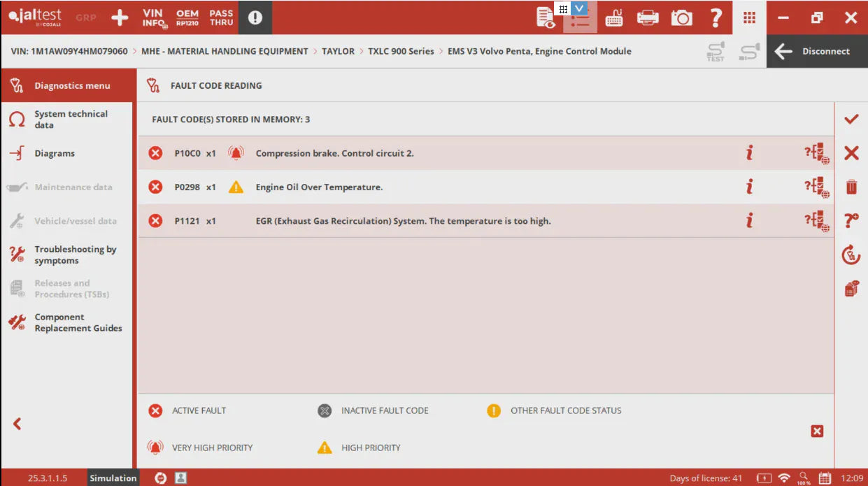Click the Disconnect button
868x486 pixels.
816,52
